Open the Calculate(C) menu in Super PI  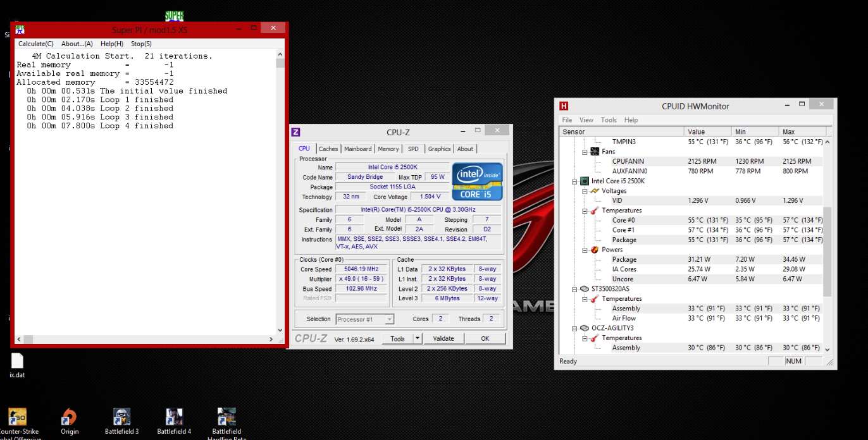[x=35, y=44]
